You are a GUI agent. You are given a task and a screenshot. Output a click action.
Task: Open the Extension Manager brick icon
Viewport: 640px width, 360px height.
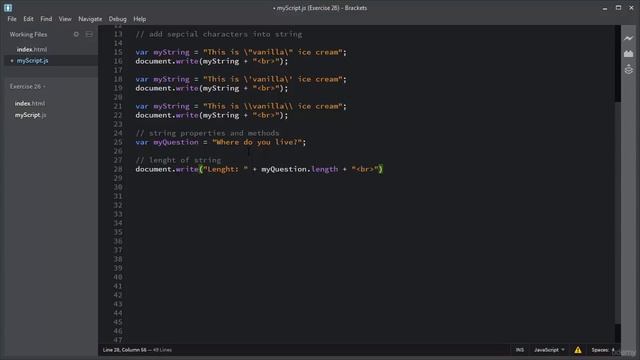[629, 54]
